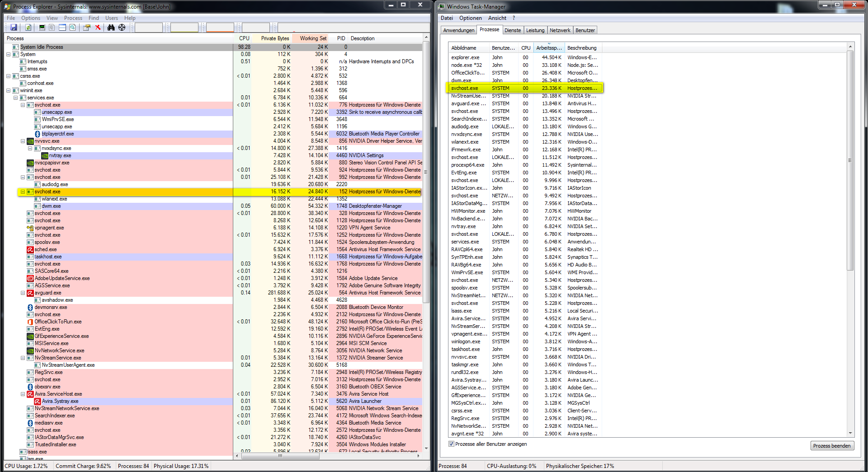This screenshot has height=472, width=868.
Task: Click the VPN icon next to vpnagent.exe
Action: (30, 228)
